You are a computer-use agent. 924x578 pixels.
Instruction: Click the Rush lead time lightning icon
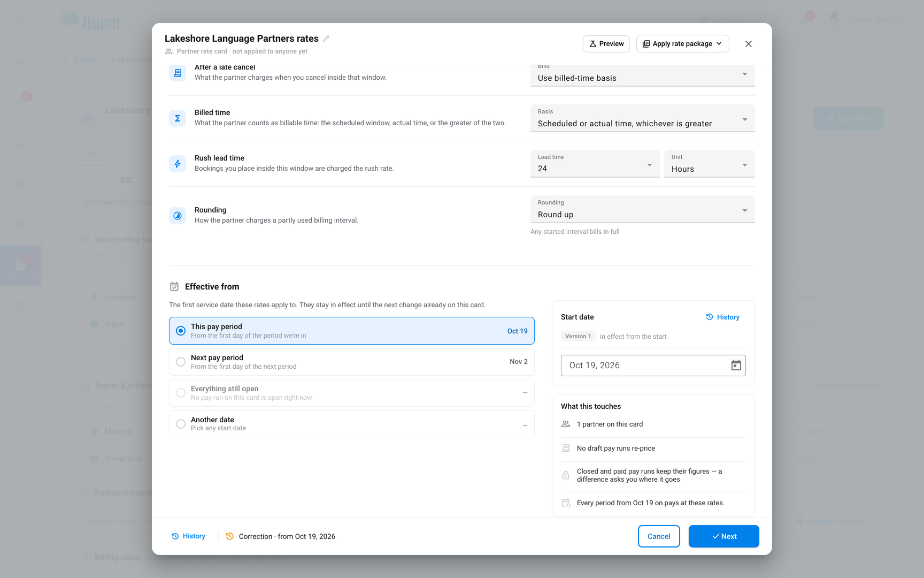pyautogui.click(x=178, y=164)
